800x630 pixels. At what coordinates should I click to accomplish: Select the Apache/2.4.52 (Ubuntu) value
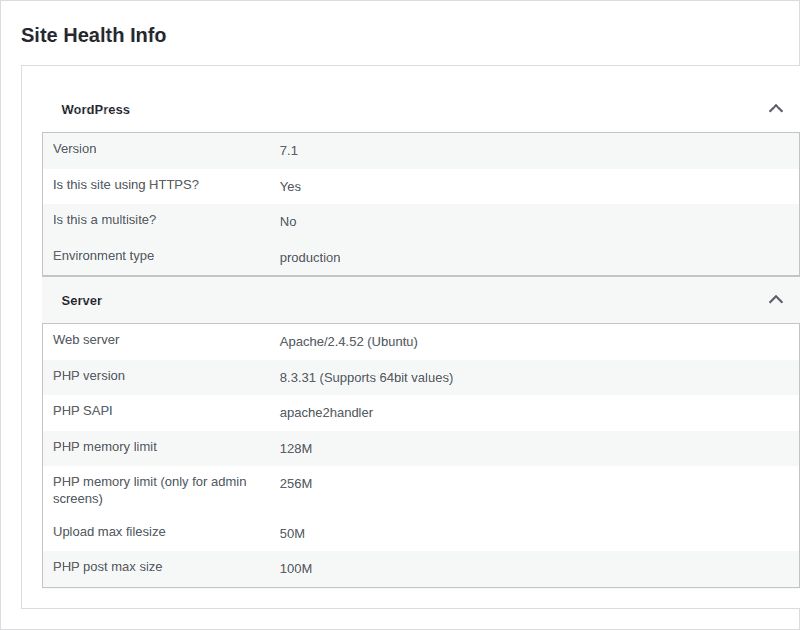pos(348,342)
